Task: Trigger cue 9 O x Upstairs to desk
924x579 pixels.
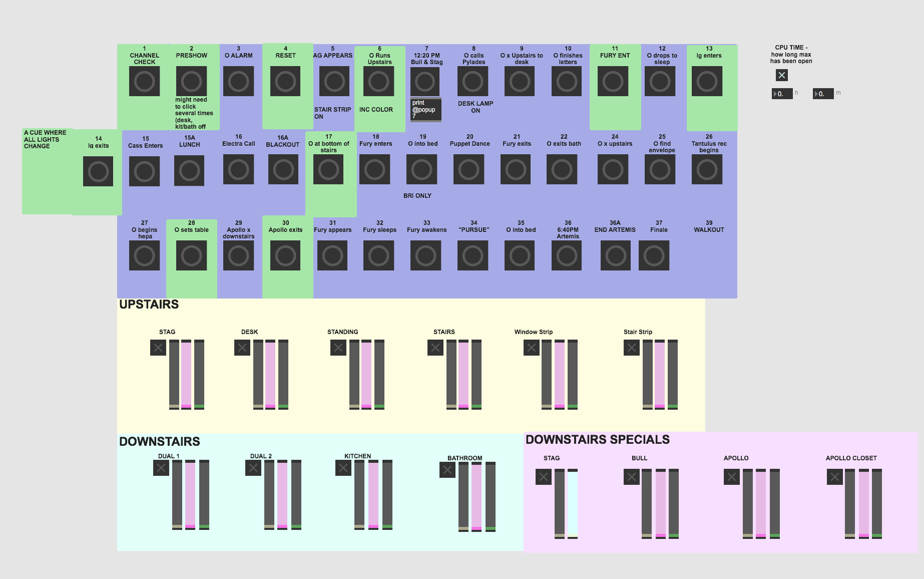Action: click(520, 81)
